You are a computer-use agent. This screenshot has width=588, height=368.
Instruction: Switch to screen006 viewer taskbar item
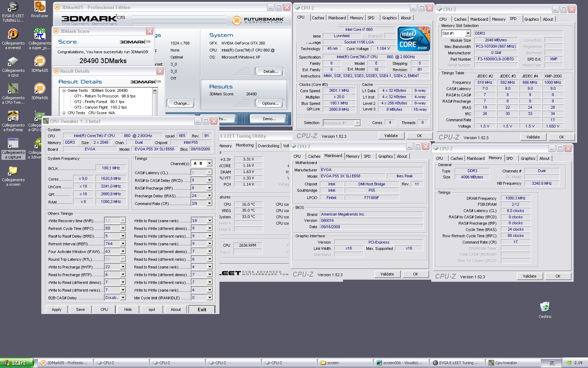[x=401, y=363]
